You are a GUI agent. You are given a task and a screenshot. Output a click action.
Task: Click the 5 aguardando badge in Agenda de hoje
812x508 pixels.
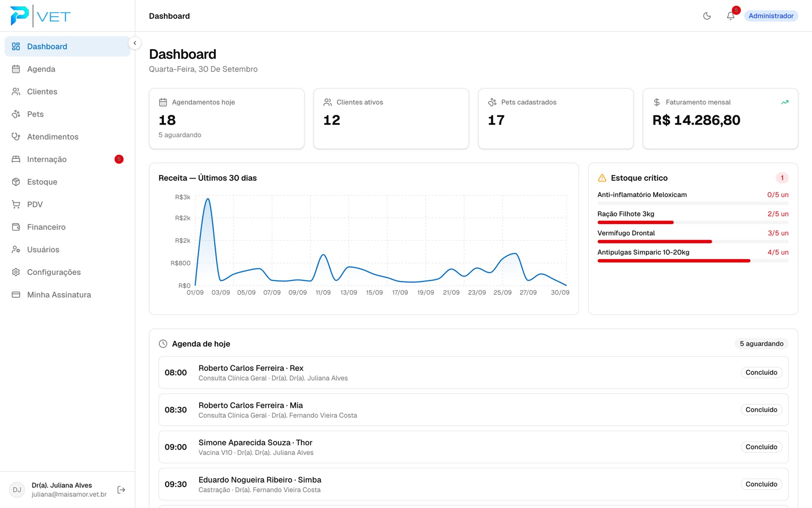[x=761, y=344]
